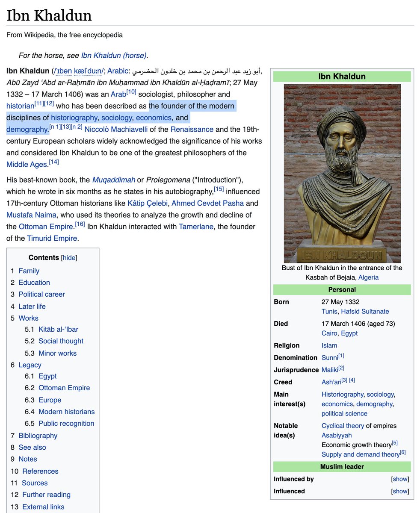Open the Ahmed Cevdet Pasha link
Viewport: 420px width, 513px height.
(207, 203)
